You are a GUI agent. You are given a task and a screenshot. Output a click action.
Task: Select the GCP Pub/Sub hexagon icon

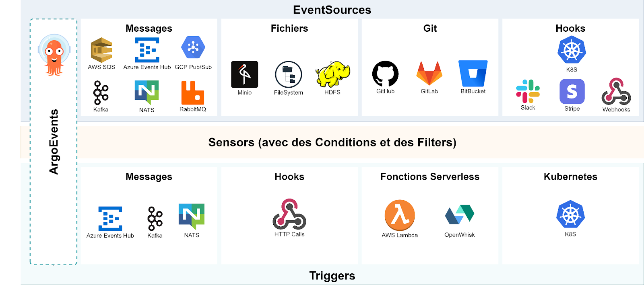193,47
